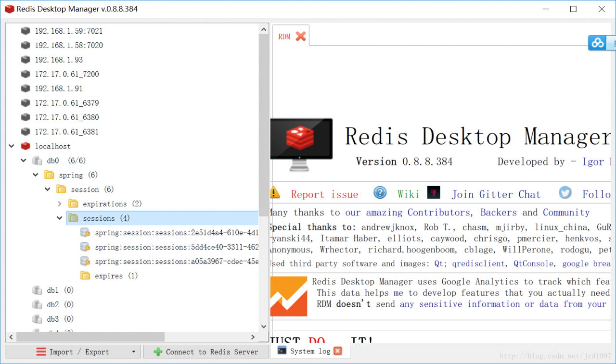Click the db0 database icon

(37, 161)
